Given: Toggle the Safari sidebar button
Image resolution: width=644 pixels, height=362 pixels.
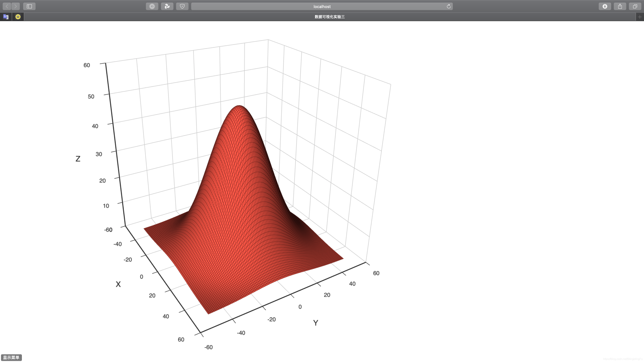Looking at the screenshot, I should coord(29,6).
